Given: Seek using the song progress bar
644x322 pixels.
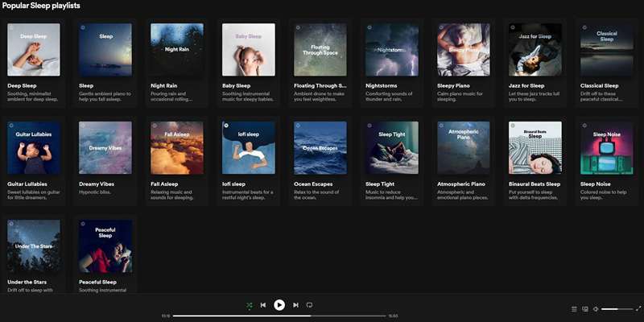Looking at the screenshot, I should point(279,316).
